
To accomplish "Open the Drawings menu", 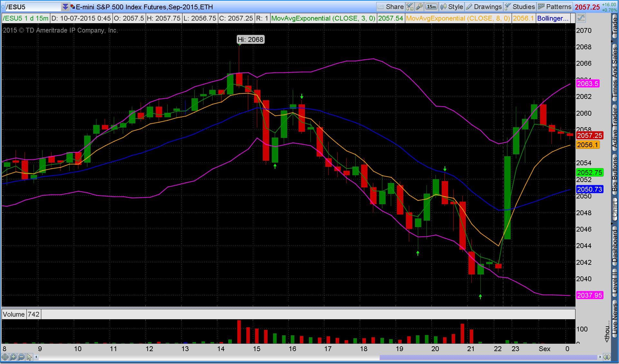I will pos(484,7).
